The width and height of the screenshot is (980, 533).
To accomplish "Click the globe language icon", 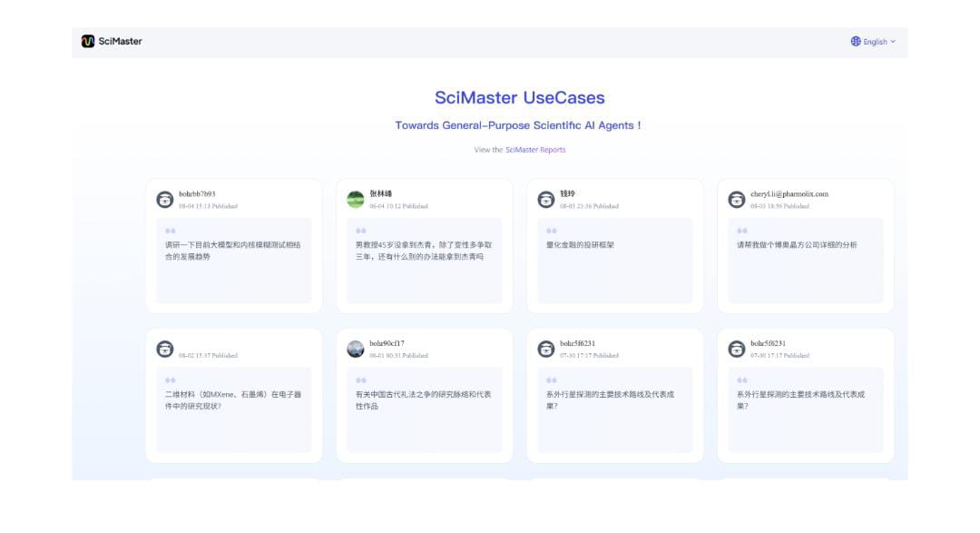I will pos(856,42).
